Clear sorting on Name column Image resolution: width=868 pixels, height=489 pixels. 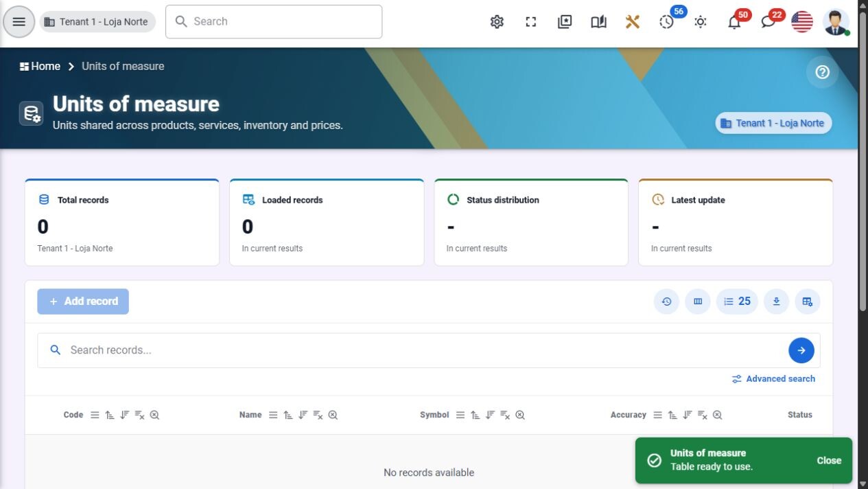pyautogui.click(x=318, y=415)
